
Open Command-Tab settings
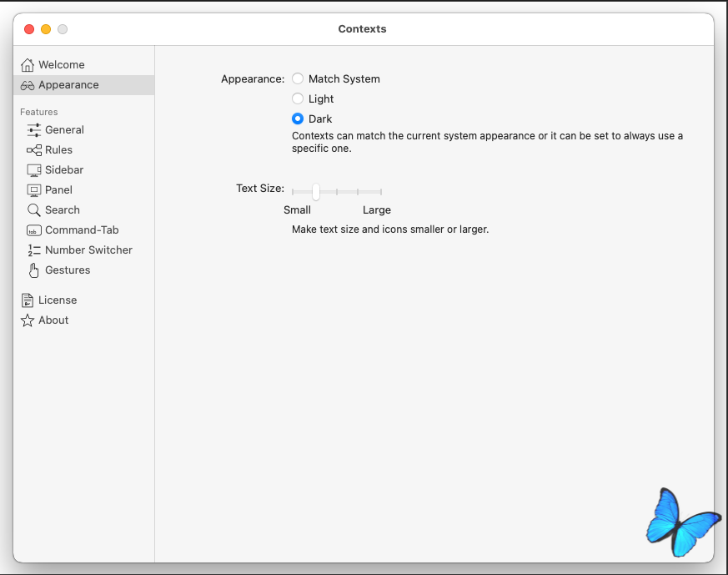coord(84,229)
